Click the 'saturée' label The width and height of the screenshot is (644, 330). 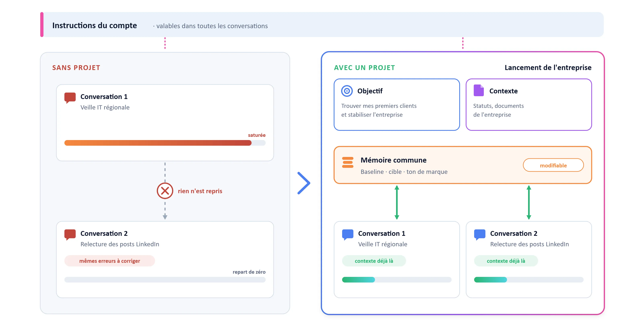[257, 135]
